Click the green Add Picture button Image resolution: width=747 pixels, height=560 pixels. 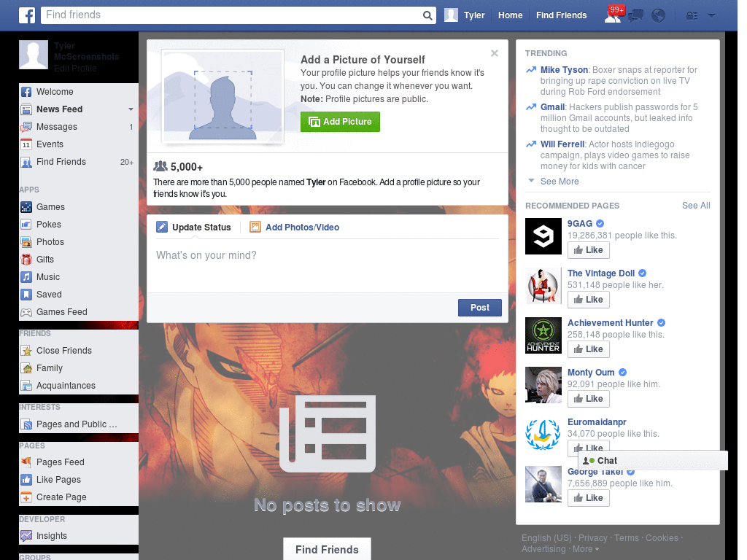click(x=340, y=122)
